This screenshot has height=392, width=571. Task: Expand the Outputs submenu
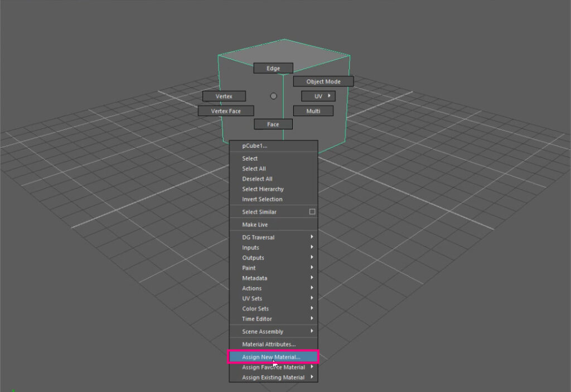click(x=273, y=258)
